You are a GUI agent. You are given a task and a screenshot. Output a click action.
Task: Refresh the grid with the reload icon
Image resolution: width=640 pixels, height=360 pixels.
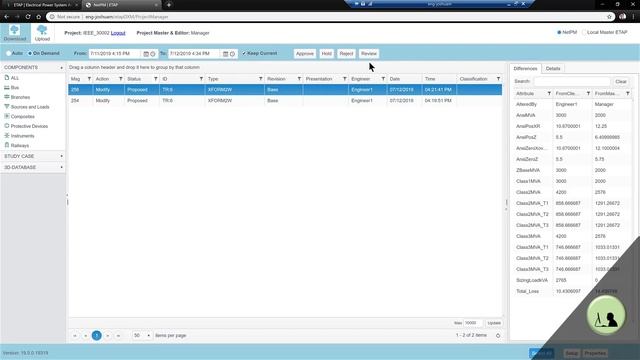(498, 336)
